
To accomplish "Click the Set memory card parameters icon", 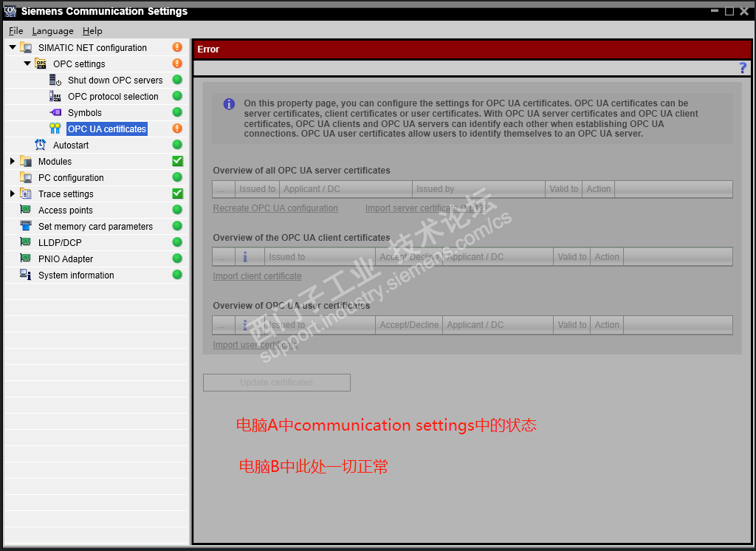I will point(26,226).
